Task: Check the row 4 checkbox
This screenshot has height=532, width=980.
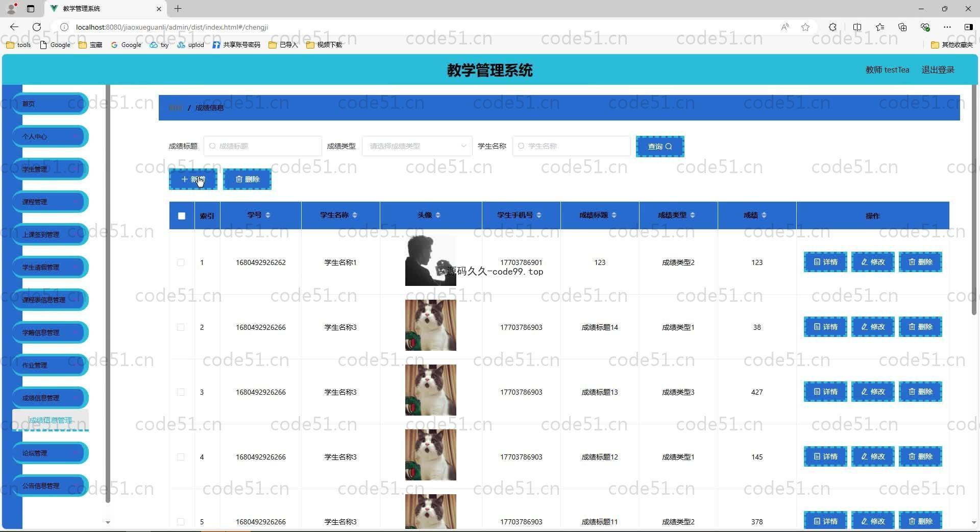Action: click(x=181, y=457)
